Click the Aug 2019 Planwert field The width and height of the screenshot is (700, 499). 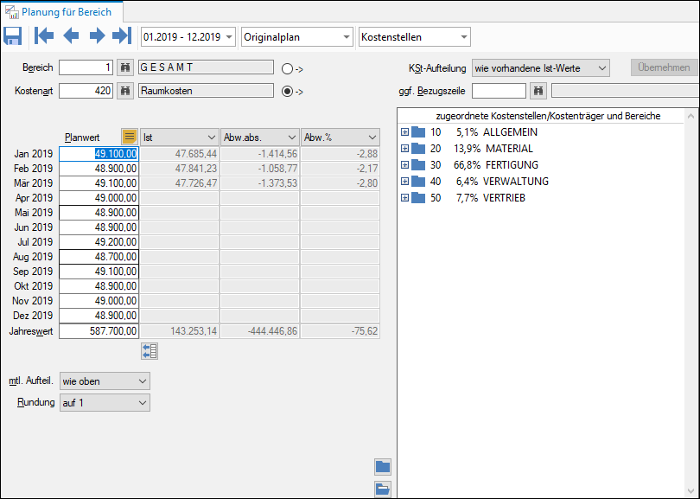tap(99, 257)
